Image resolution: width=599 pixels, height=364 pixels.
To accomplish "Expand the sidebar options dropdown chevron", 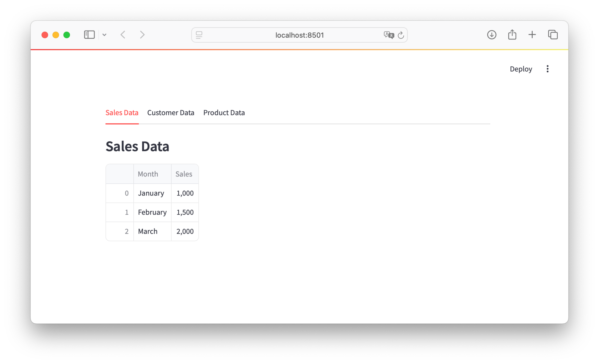I will point(104,35).
